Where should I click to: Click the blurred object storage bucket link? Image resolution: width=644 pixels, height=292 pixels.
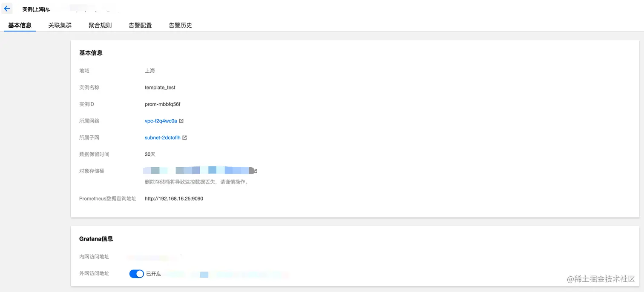click(198, 171)
